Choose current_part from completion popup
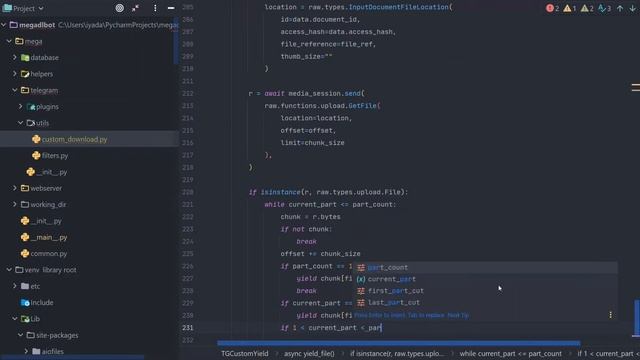The image size is (640, 360). [486, 279]
